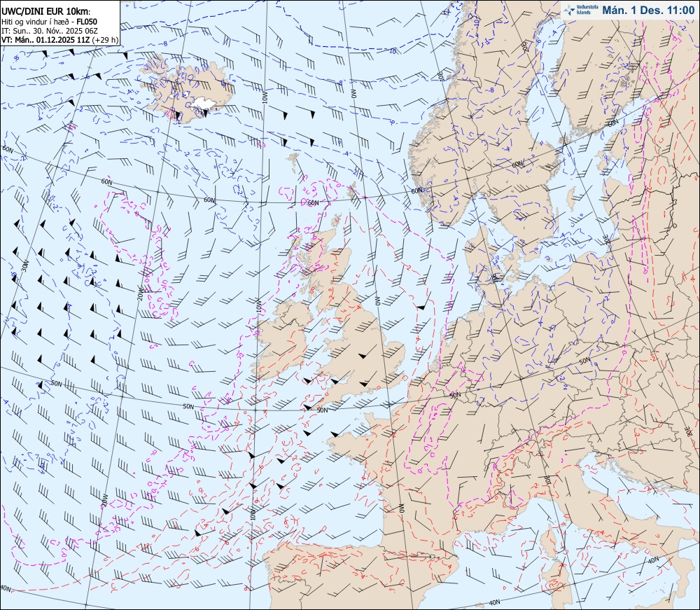Click the 'Veðurstofa Íslands' logo text
Viewport: 700px width, 610px height.
(x=587, y=10)
